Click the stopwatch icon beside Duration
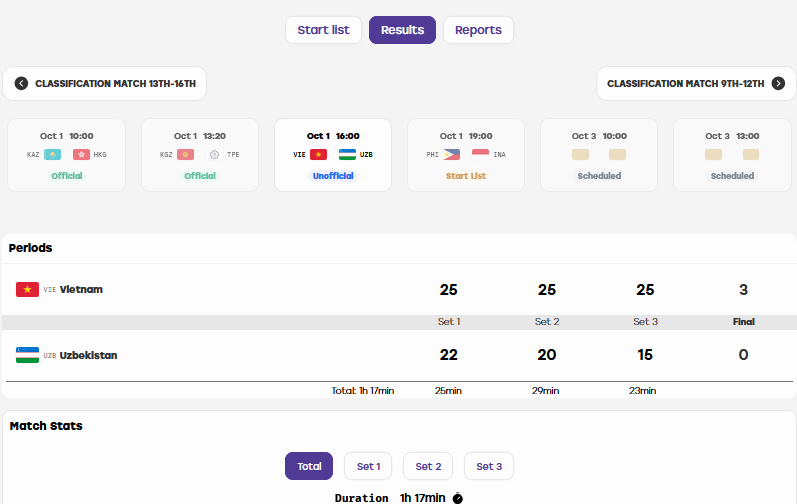The height and width of the screenshot is (504, 797). pos(457,498)
